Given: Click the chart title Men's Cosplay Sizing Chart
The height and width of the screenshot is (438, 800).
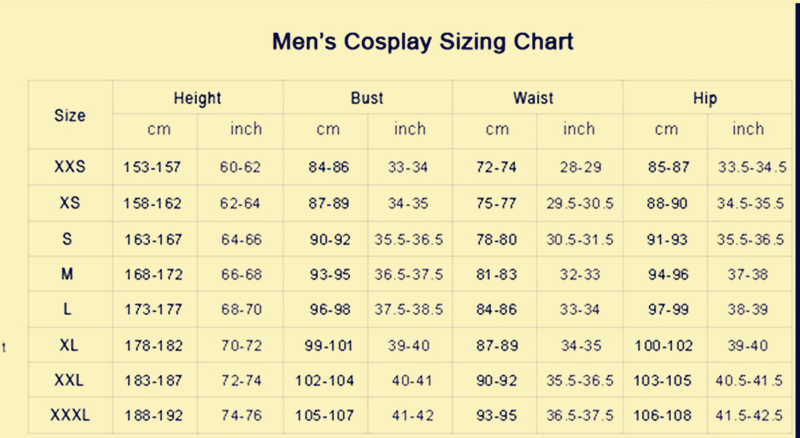Looking at the screenshot, I should pos(422,41).
